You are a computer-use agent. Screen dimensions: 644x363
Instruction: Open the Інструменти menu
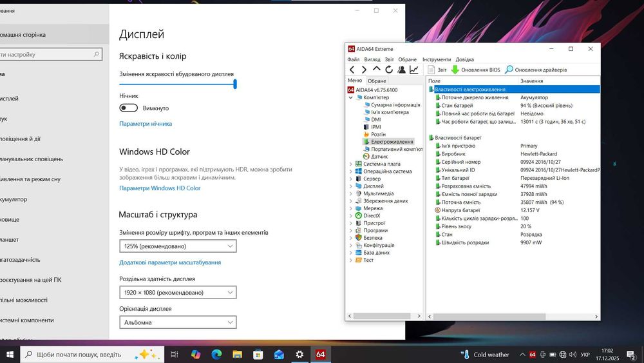(437, 59)
